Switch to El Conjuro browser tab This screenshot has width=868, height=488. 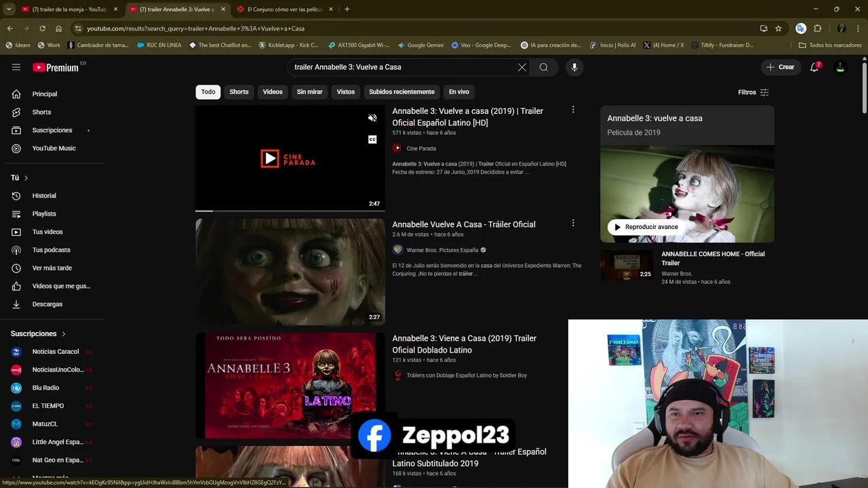[285, 9]
